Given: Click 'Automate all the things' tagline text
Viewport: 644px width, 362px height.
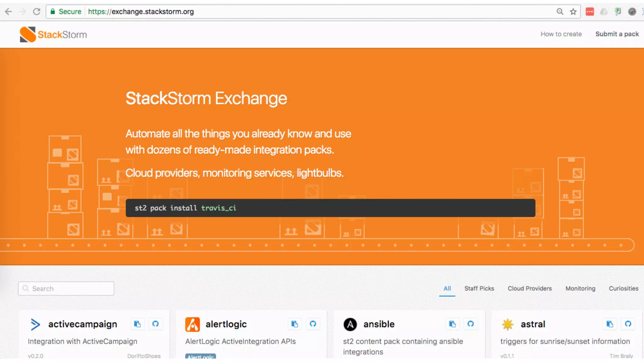Looking at the screenshot, I should point(238,142).
